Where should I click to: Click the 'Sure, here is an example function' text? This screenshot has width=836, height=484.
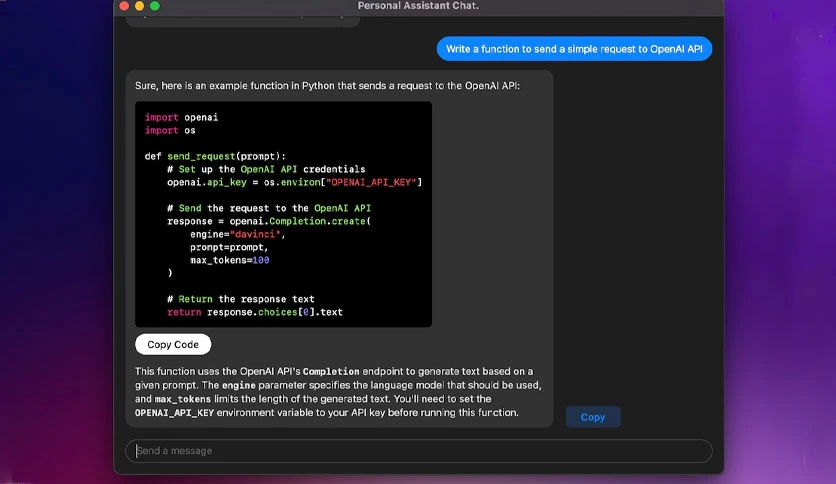click(327, 86)
